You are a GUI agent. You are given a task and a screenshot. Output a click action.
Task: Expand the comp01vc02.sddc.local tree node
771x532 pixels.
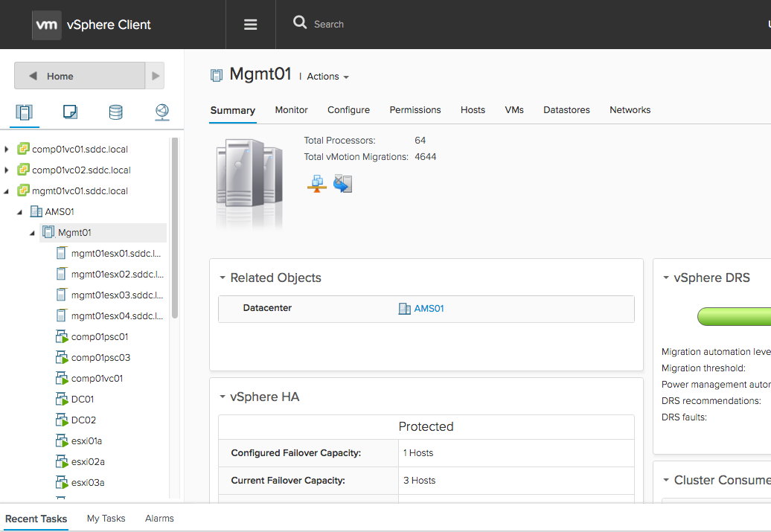coord(7,170)
